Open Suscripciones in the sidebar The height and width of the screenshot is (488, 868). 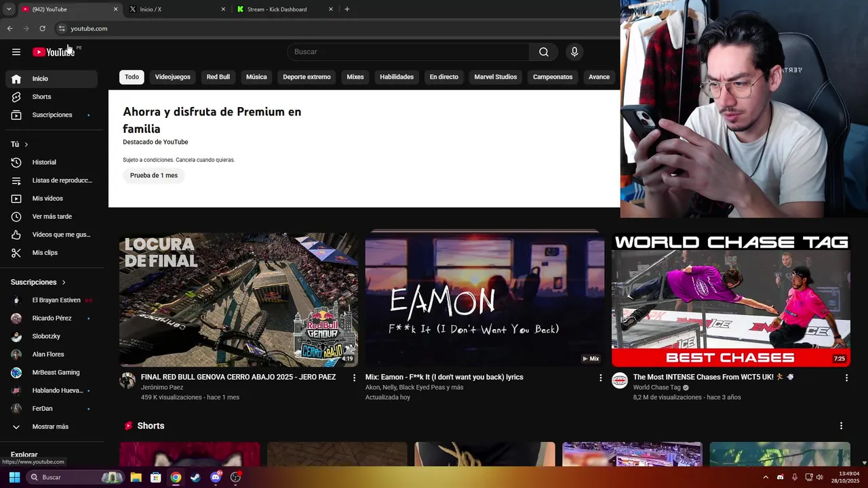click(52, 115)
